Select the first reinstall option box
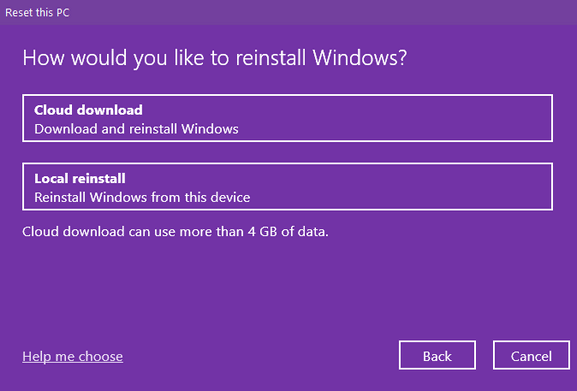 (x=287, y=118)
